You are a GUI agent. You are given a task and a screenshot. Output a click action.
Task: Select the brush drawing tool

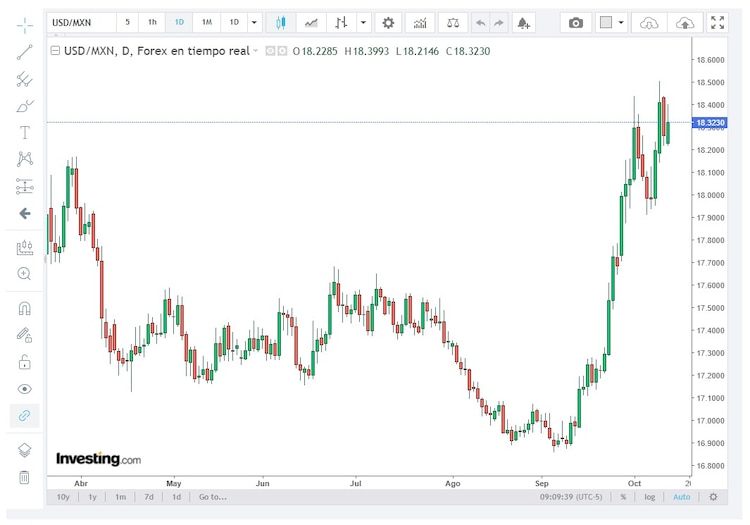pyautogui.click(x=24, y=106)
